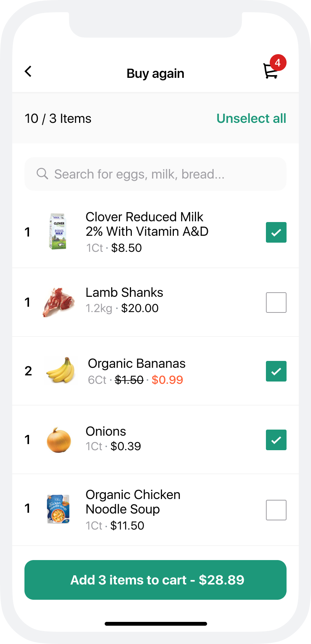
Task: Open the Lamb Shanks item title
Action: (x=124, y=293)
